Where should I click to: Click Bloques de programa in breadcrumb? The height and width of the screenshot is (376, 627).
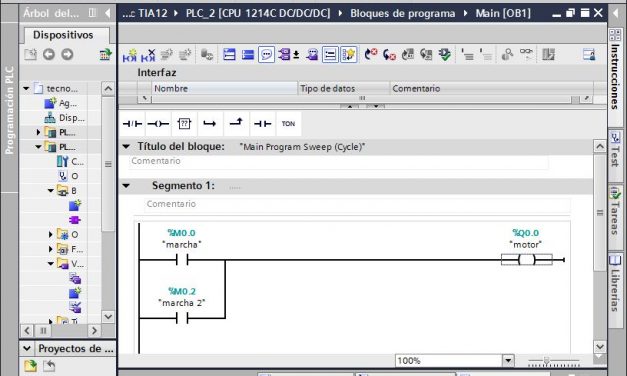[403, 14]
